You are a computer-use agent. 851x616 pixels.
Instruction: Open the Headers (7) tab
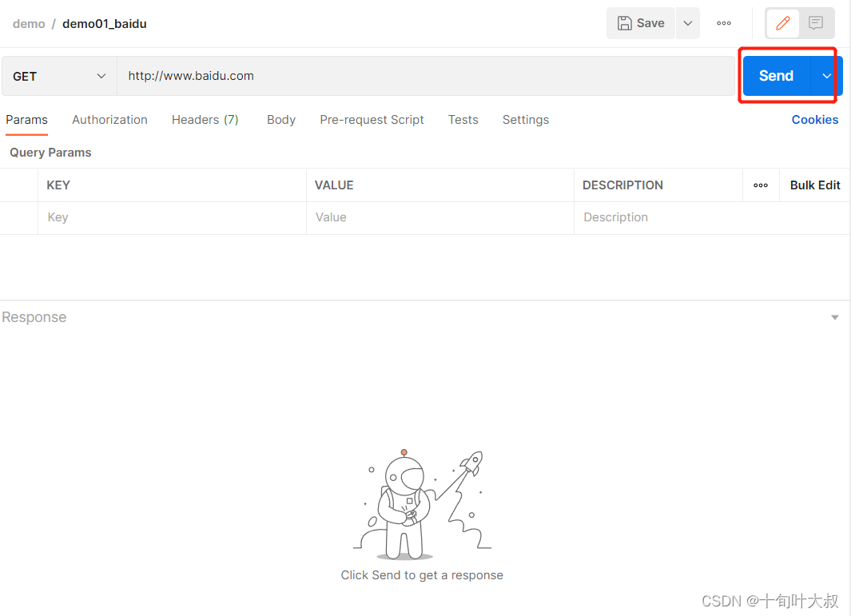[205, 120]
